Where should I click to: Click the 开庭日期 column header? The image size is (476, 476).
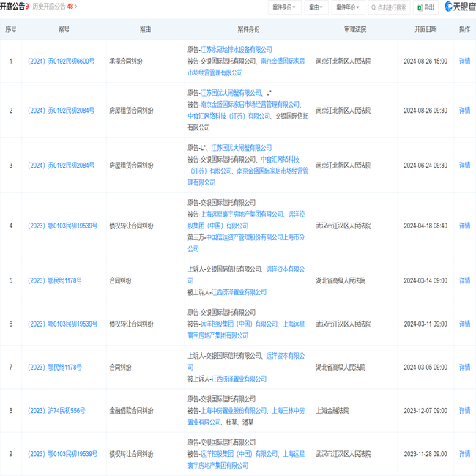(425, 29)
